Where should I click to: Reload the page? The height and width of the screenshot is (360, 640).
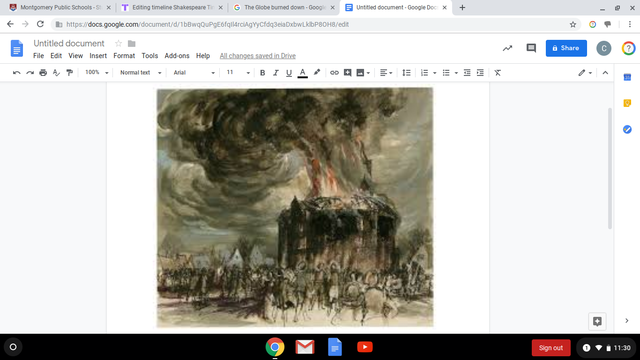coord(40,24)
